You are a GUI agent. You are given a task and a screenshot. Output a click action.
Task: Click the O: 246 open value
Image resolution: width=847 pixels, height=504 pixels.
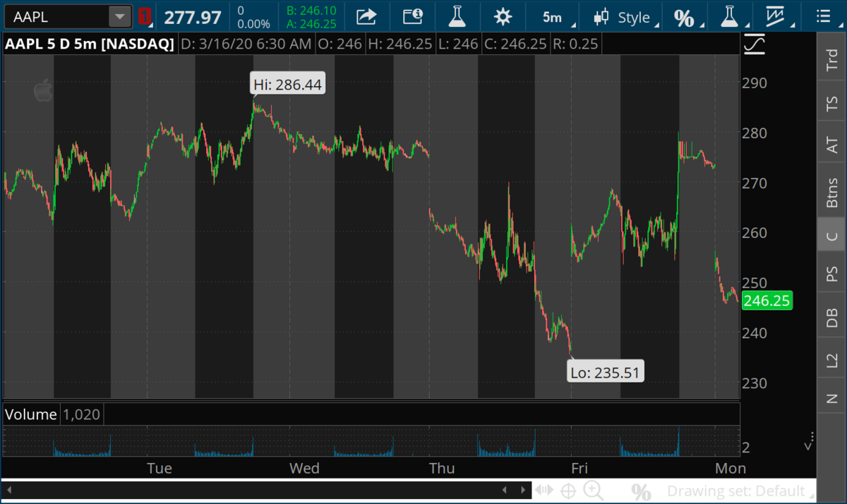[x=339, y=44]
